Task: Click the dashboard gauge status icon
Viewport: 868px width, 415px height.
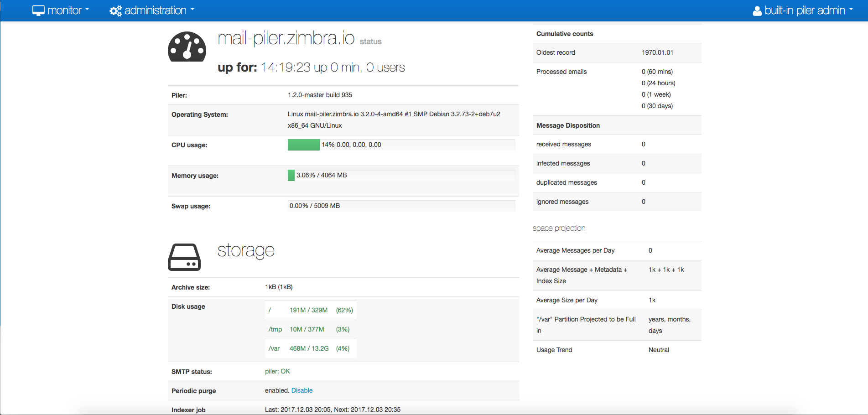Action: coord(187,47)
